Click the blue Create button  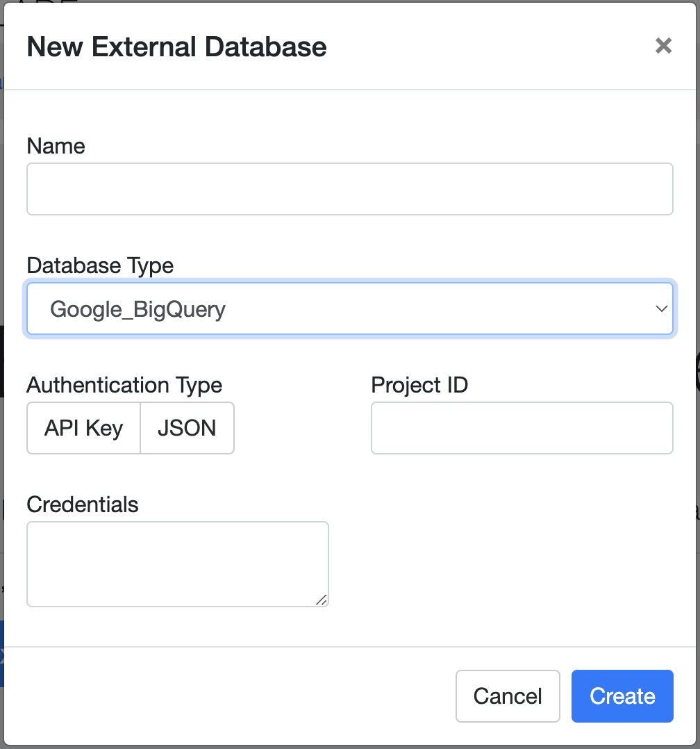pos(622,696)
